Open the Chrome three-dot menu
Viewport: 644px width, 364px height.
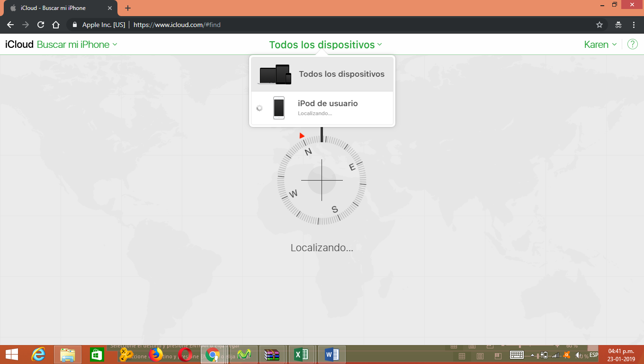pos(634,25)
